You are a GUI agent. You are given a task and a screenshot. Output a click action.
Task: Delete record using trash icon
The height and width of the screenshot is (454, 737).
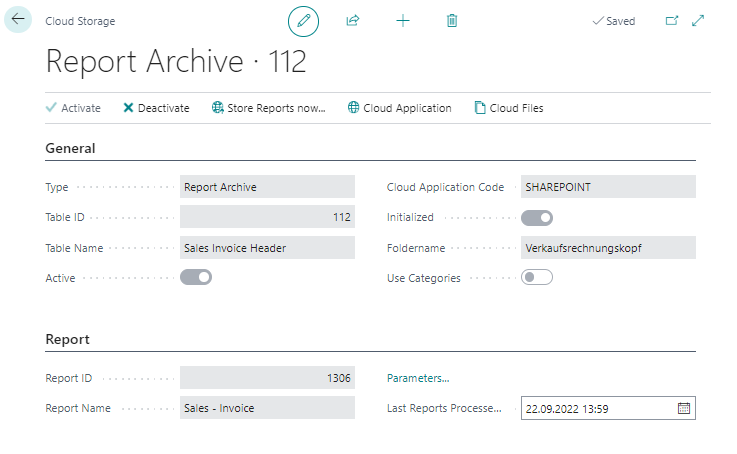[452, 21]
